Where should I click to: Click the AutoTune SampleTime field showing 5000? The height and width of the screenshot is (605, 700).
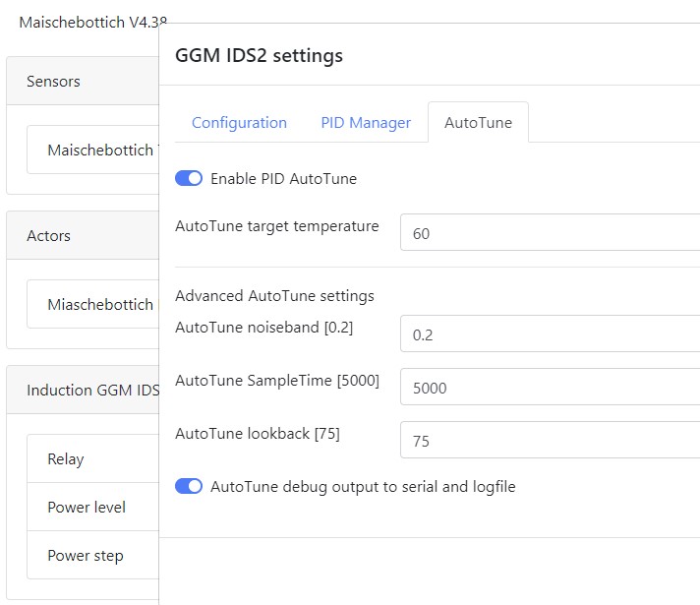point(551,388)
